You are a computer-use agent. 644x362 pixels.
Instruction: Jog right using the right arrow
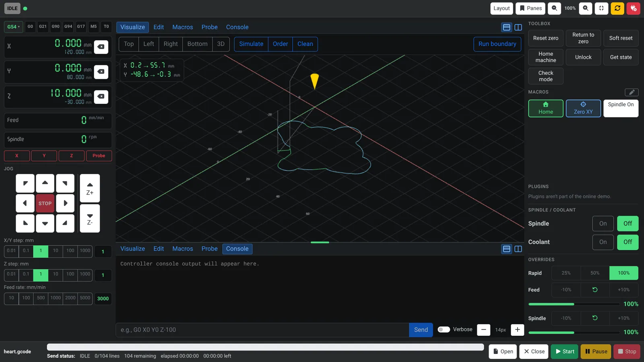65,203
